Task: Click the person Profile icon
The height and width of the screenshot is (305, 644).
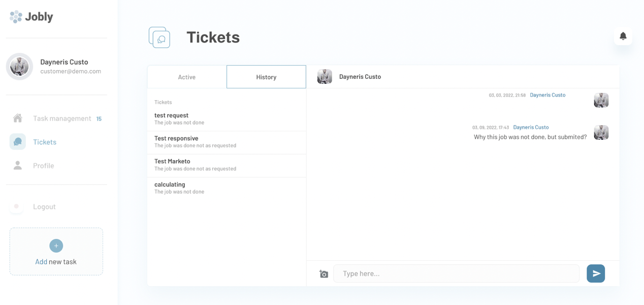Action: tap(18, 165)
